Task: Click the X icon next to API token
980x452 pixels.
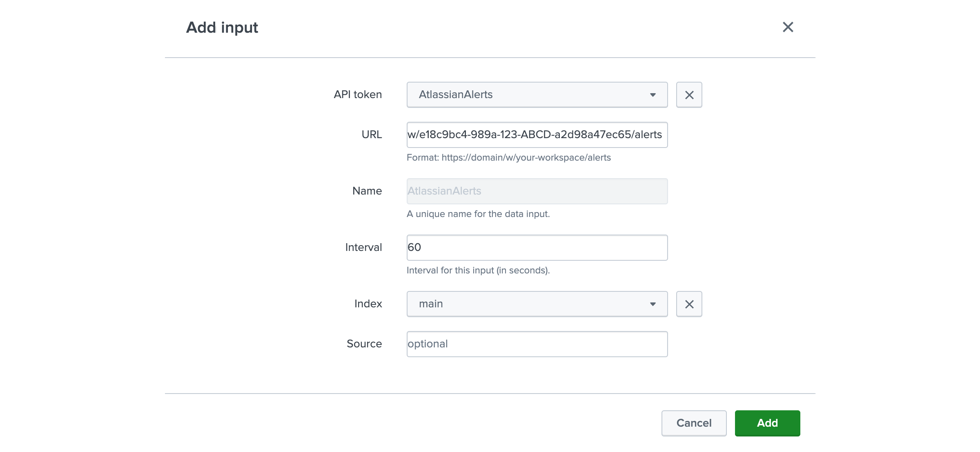Action: point(688,94)
